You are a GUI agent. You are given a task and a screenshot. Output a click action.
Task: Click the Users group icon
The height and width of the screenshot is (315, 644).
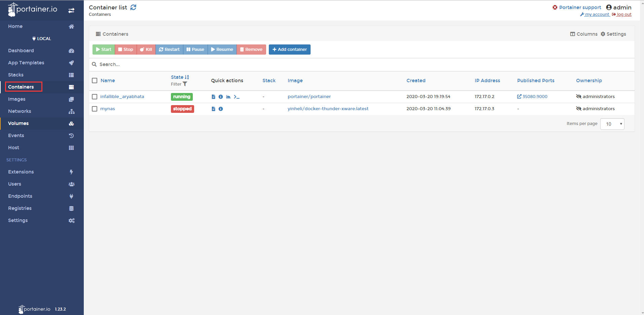click(71, 184)
